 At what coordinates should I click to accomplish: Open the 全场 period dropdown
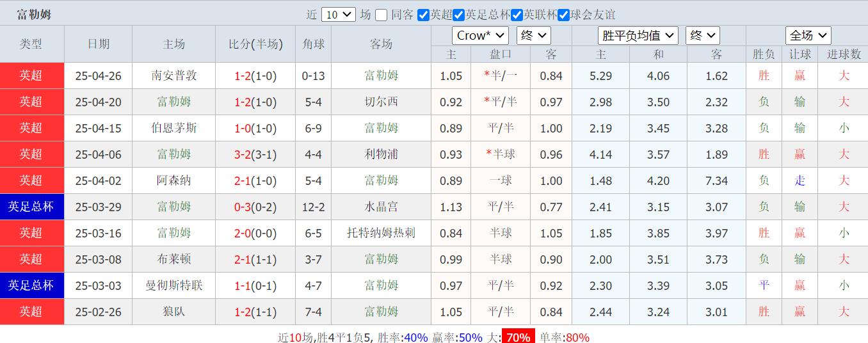(808, 36)
